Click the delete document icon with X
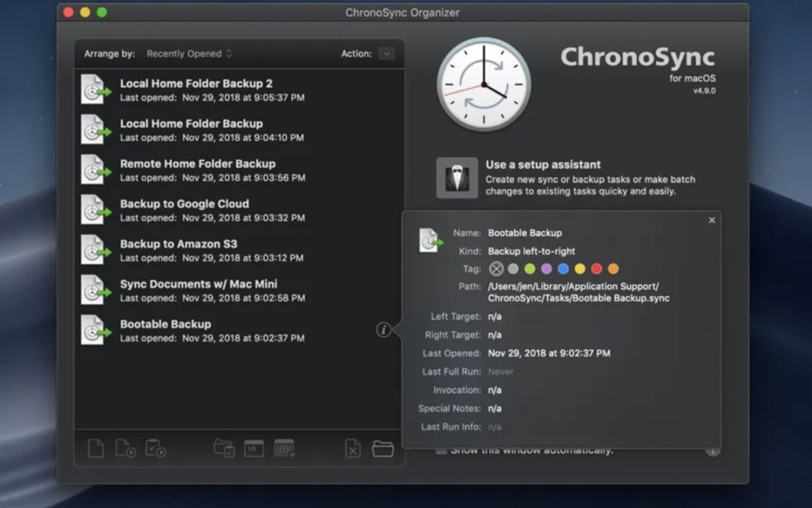812x508 pixels. [353, 449]
